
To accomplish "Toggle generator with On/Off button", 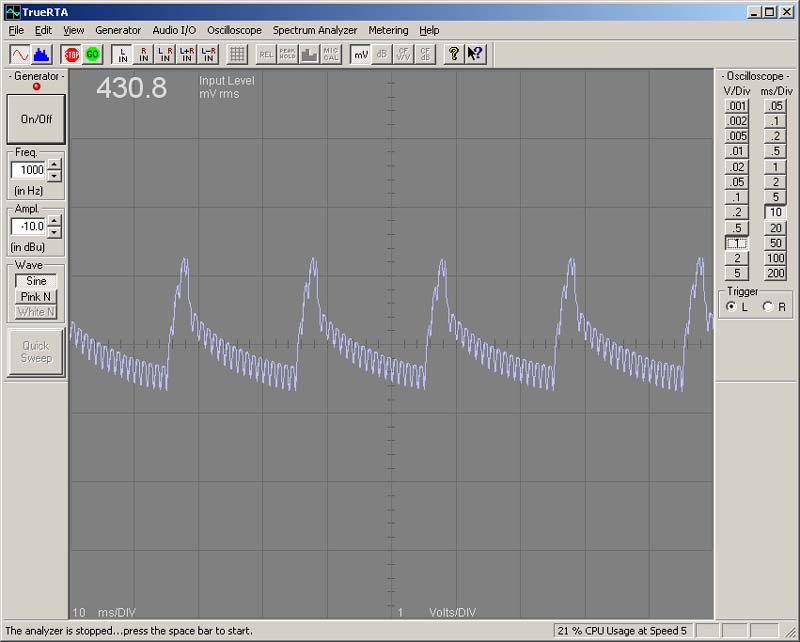I will 36,119.
